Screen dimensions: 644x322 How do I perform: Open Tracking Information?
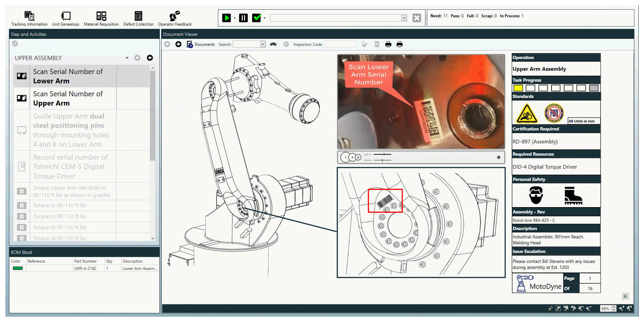pyautogui.click(x=29, y=19)
